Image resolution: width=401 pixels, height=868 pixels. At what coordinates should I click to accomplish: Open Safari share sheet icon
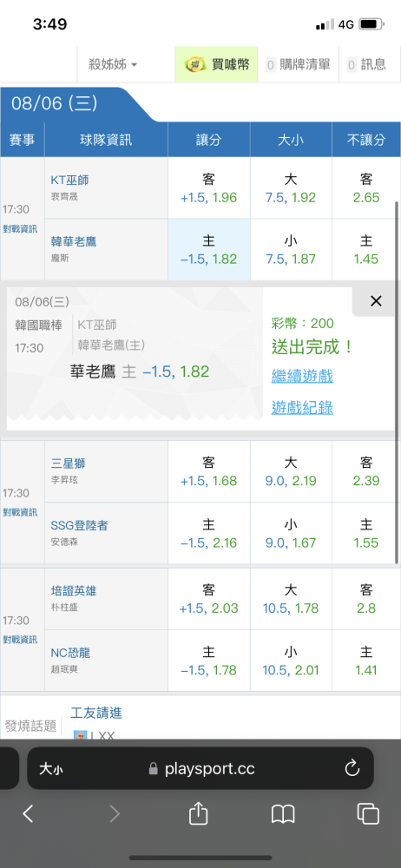(198, 813)
